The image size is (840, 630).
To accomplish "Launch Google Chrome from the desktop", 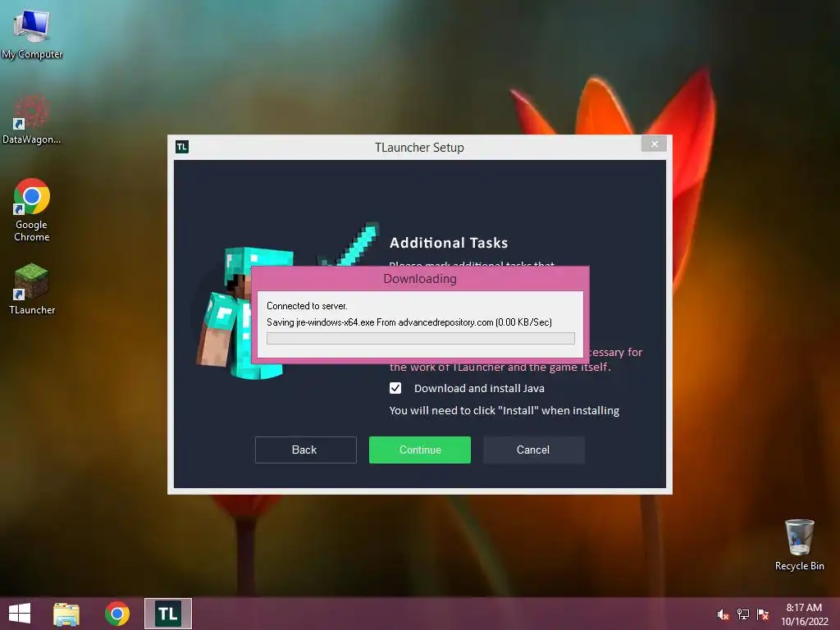I will 32,209.
